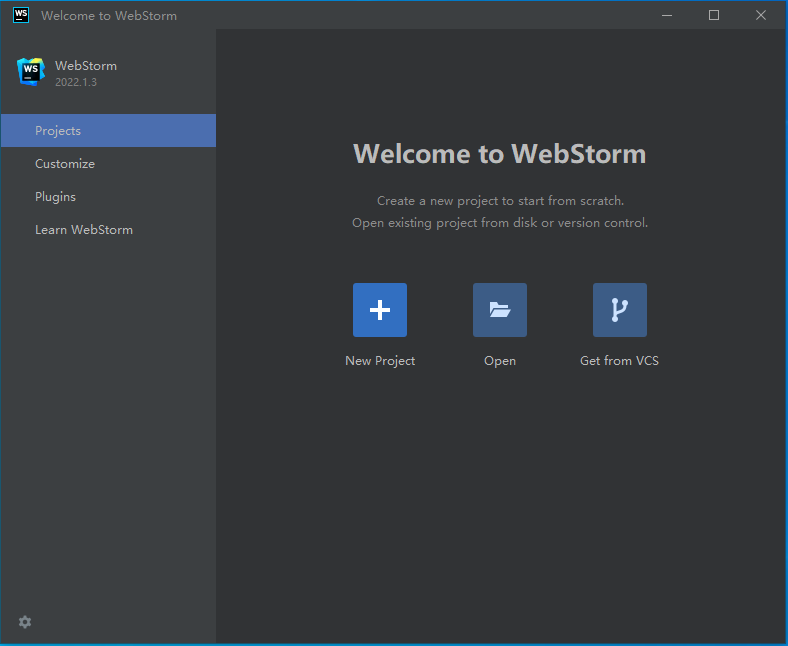Click the large Welcome to WebStorm heading

click(x=500, y=154)
